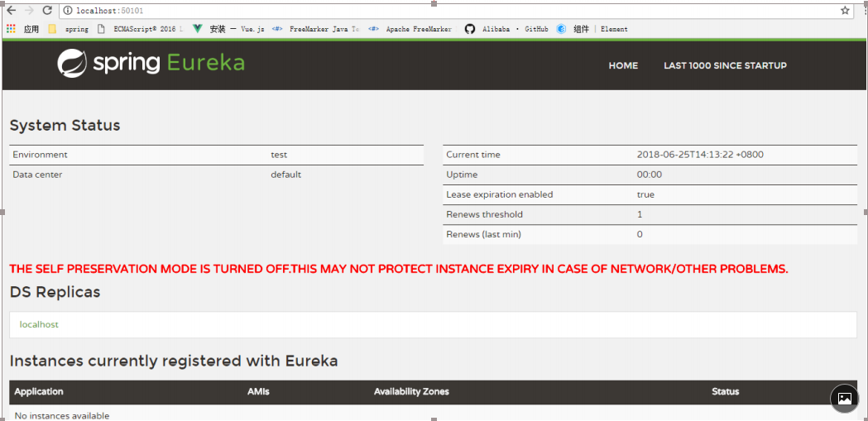
Task: Open the spring bookmark folder
Action: [69, 29]
